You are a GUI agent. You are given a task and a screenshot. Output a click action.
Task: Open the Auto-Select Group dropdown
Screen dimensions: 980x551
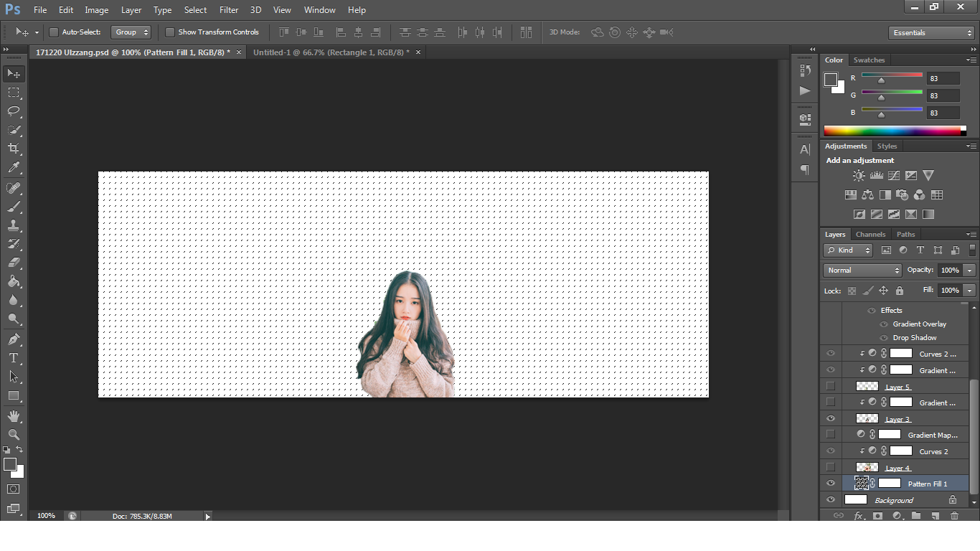pyautogui.click(x=132, y=32)
